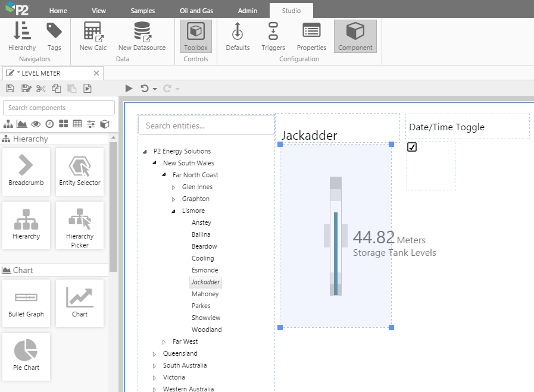
Task: Click the level meter bar gauge
Action: point(336,236)
